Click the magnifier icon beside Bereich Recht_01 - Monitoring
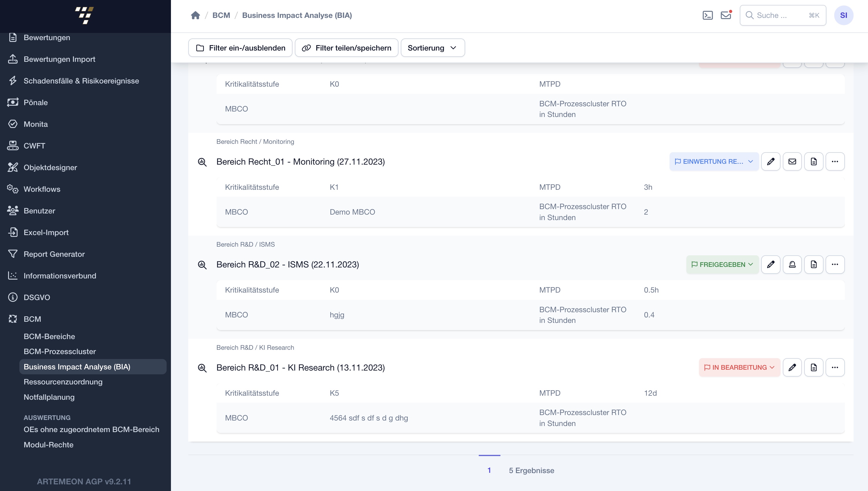Viewport: 868px width, 491px height. pyautogui.click(x=202, y=162)
